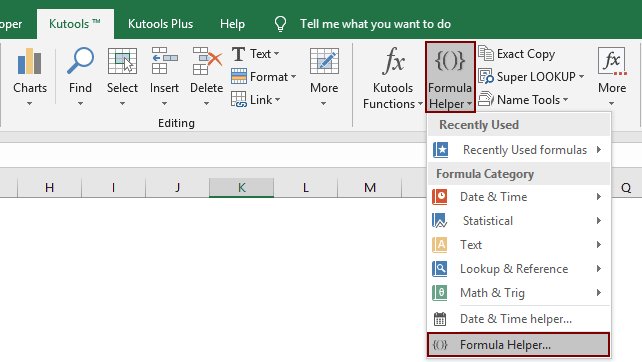
Task: Click the Tell me what you want field
Action: [x=375, y=24]
